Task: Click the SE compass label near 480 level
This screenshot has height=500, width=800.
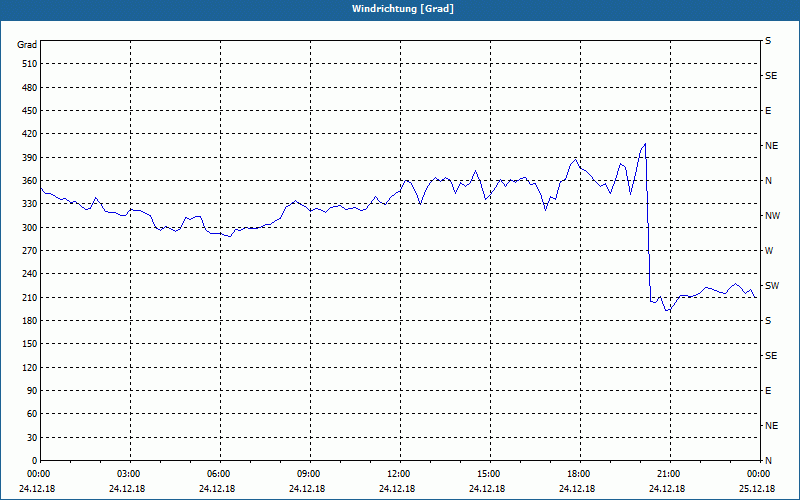Action: (x=771, y=76)
